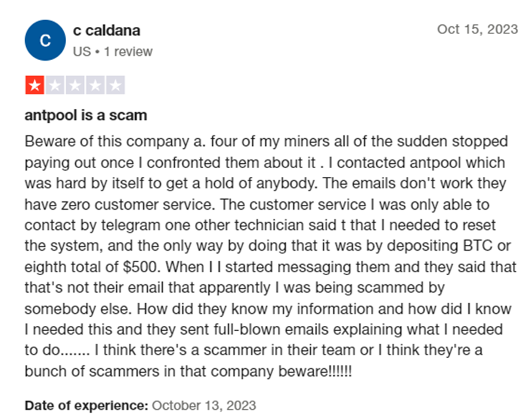
Task: Click the fifth grey rating star
Action: 116,85
